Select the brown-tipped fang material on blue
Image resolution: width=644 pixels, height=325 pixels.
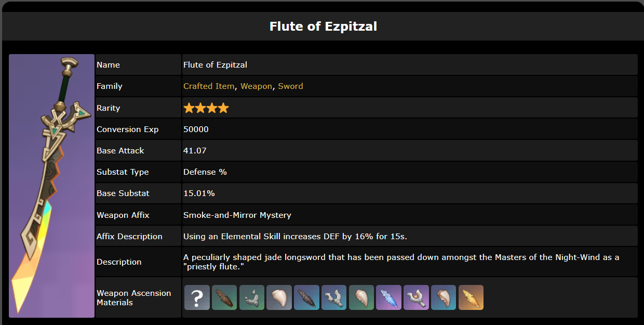click(x=444, y=297)
